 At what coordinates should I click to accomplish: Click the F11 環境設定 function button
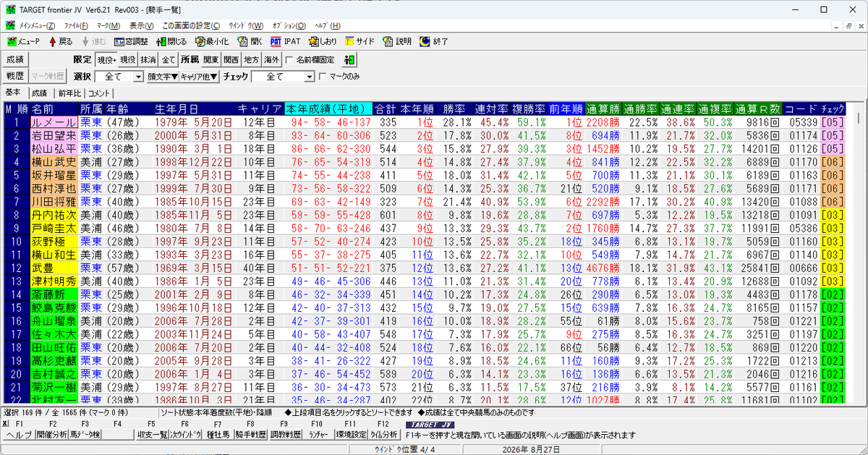[352, 435]
